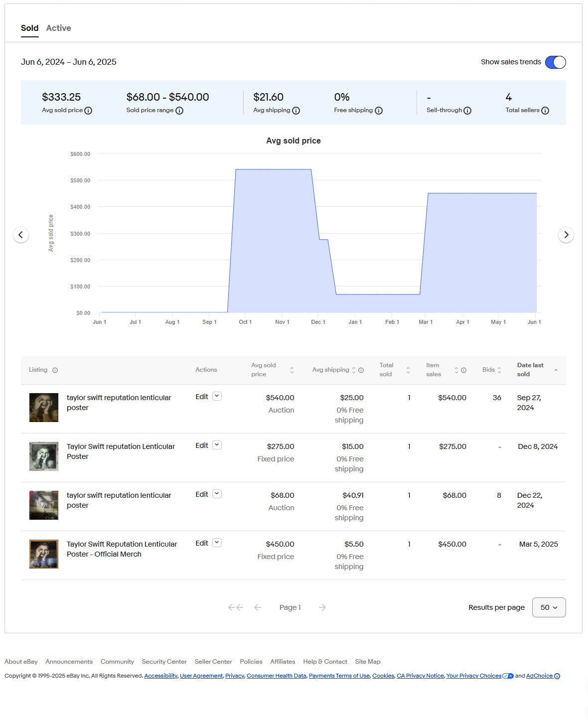Image resolution: width=588 pixels, height=720 pixels.
Task: Open Affiliates footer link
Action: [283, 662]
